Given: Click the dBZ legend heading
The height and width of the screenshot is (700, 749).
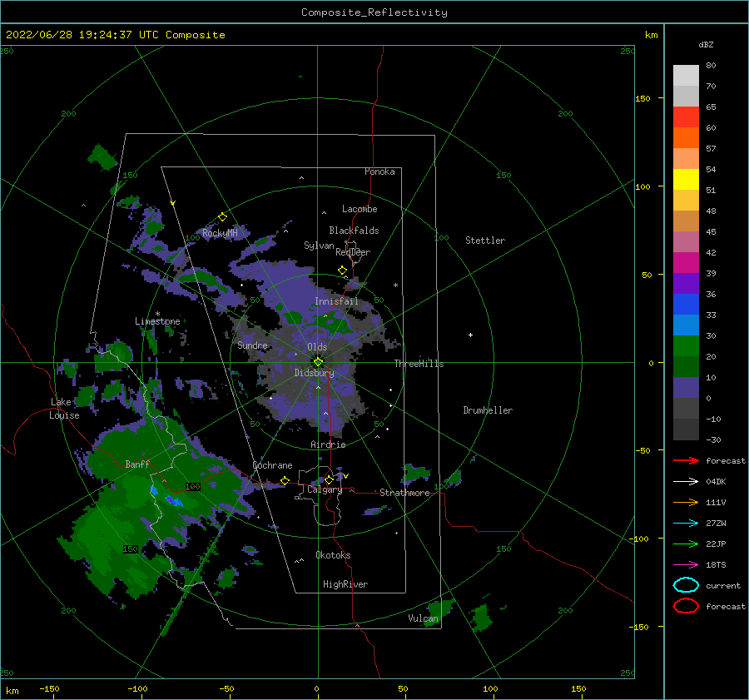Looking at the screenshot, I should point(706,44).
